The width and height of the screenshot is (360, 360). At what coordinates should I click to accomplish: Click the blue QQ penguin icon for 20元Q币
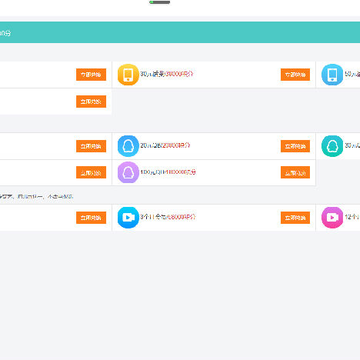(128, 146)
